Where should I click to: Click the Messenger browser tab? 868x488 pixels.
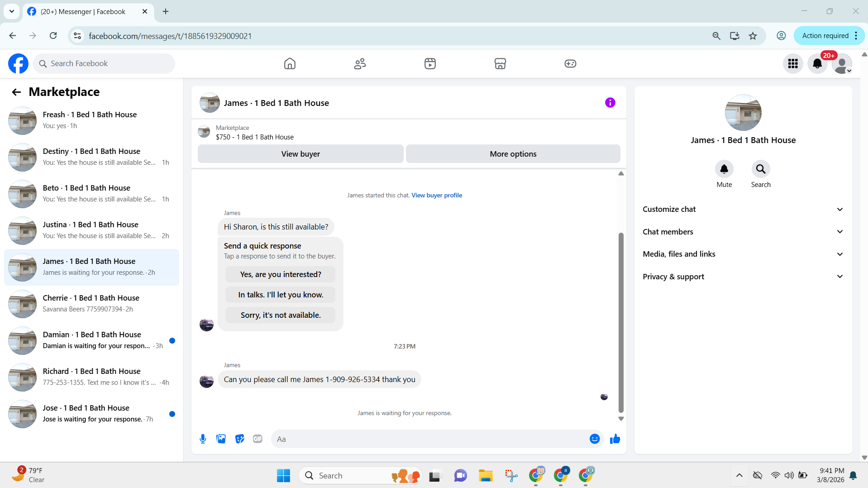click(88, 12)
